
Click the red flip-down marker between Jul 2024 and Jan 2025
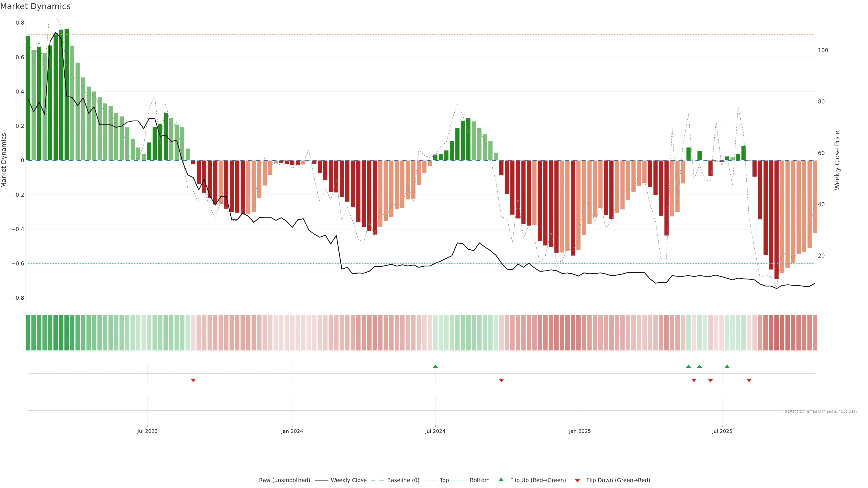tap(501, 380)
